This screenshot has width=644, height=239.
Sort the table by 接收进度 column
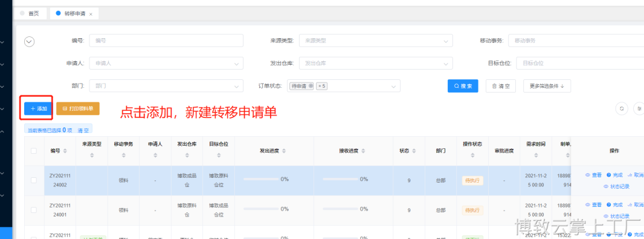[362, 151]
